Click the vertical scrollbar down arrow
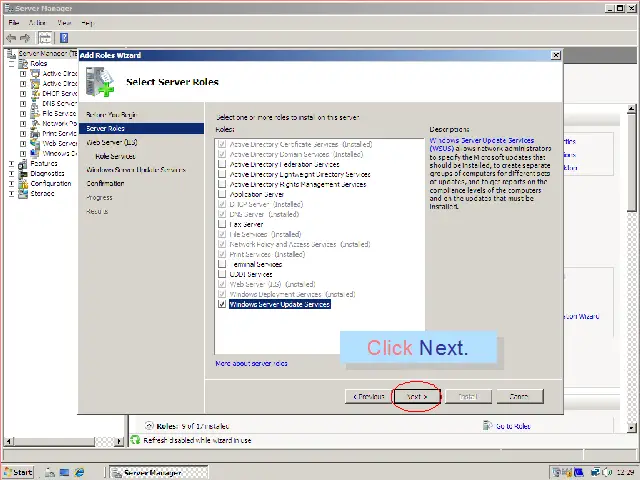The width and height of the screenshot is (640, 480). (631, 427)
